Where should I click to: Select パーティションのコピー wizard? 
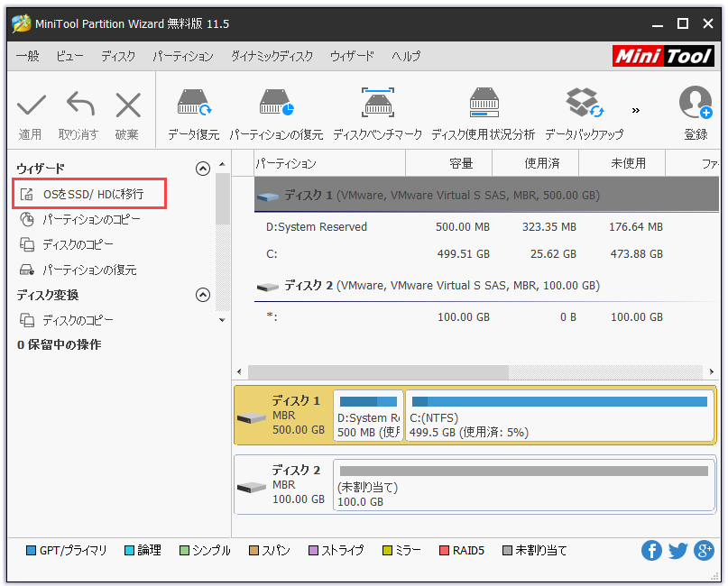coord(80,219)
